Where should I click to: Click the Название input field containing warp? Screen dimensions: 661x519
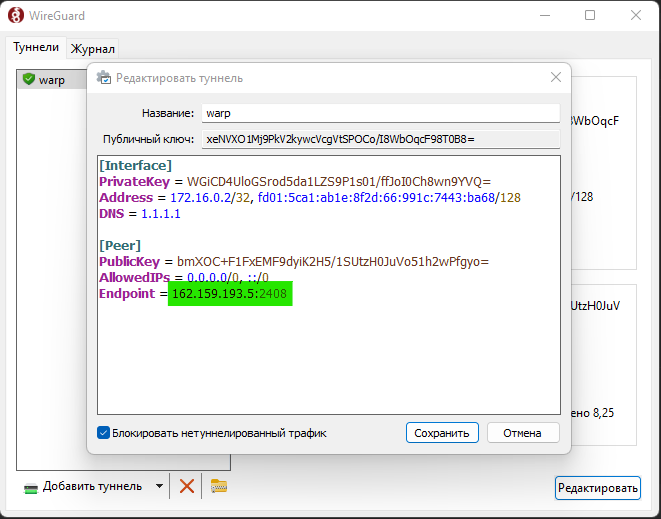(380, 113)
